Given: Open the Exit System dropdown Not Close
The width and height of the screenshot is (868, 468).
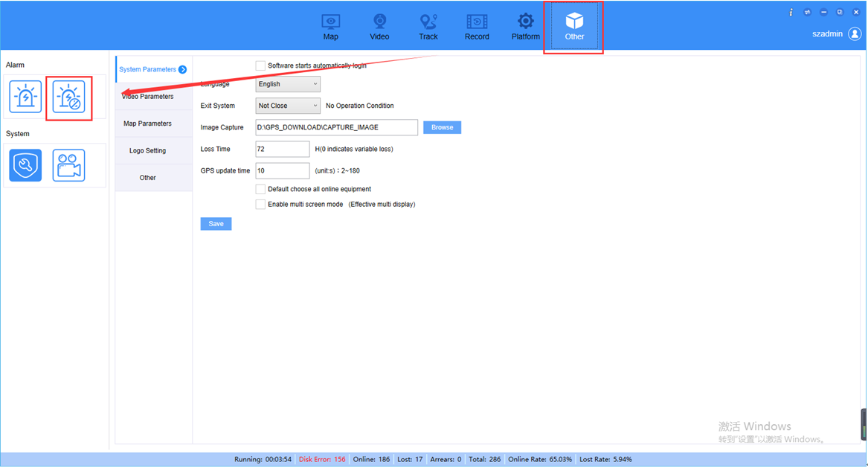Looking at the screenshot, I should (288, 106).
